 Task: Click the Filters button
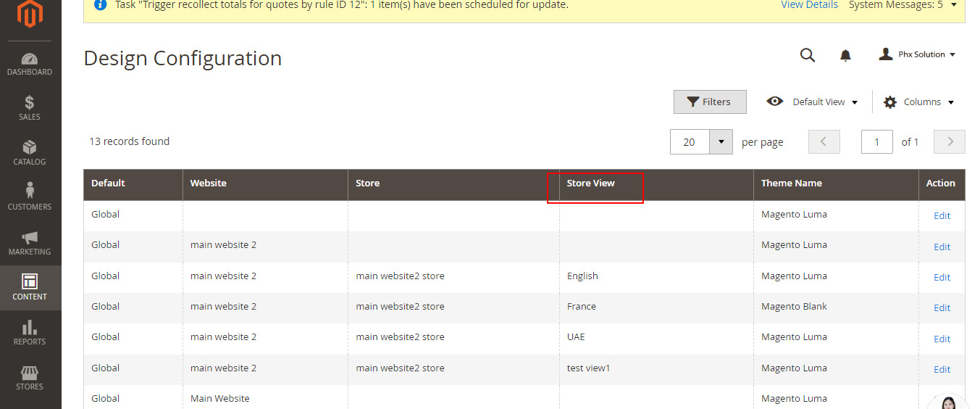click(x=710, y=102)
